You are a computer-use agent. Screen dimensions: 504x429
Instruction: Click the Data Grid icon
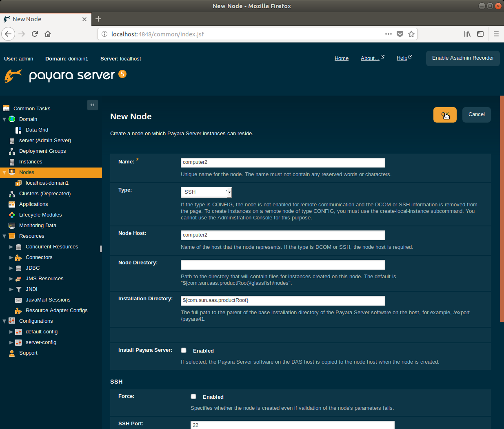click(x=18, y=130)
